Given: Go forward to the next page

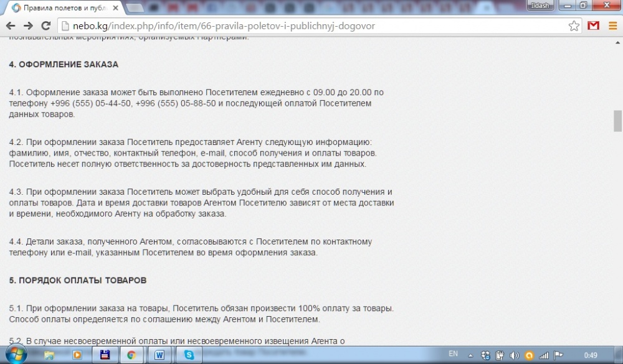Looking at the screenshot, I should click(28, 26).
